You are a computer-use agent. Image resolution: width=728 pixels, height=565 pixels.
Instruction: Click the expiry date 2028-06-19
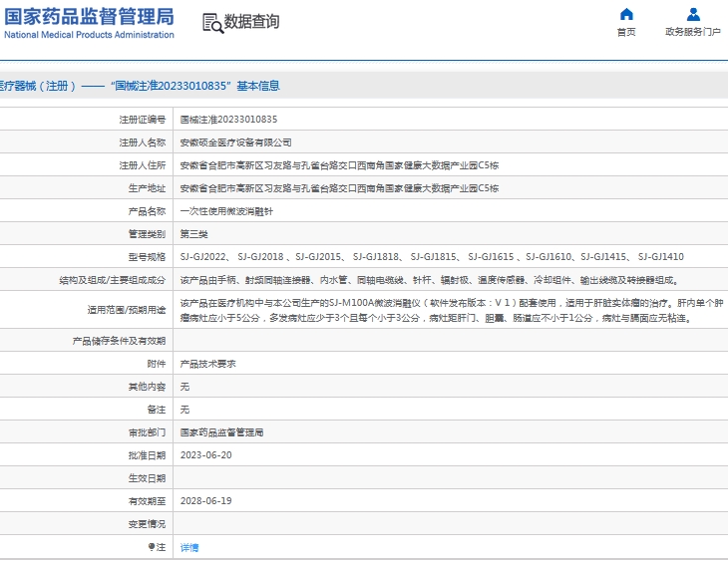pyautogui.click(x=205, y=501)
